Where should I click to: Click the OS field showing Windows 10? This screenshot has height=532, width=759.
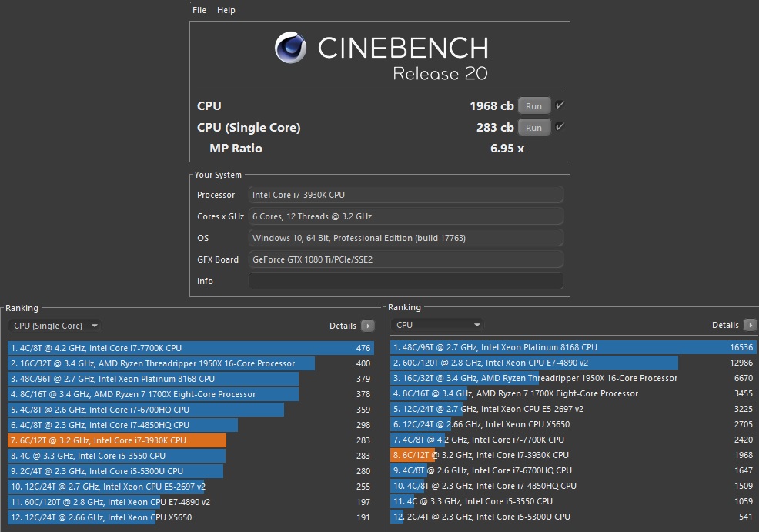(406, 238)
